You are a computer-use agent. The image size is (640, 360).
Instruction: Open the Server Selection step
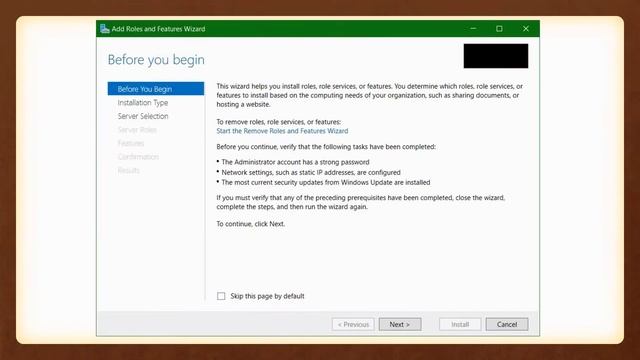click(143, 116)
